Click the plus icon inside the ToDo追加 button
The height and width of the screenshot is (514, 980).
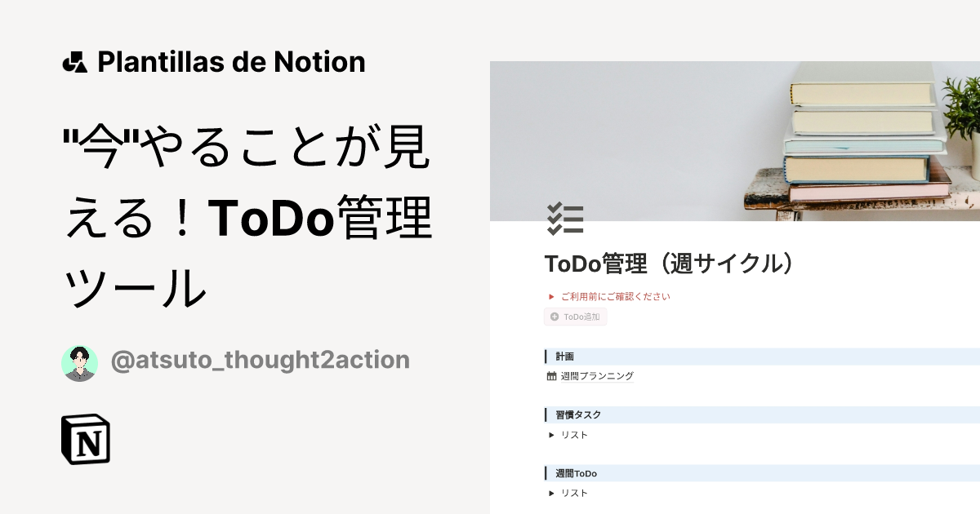click(554, 317)
